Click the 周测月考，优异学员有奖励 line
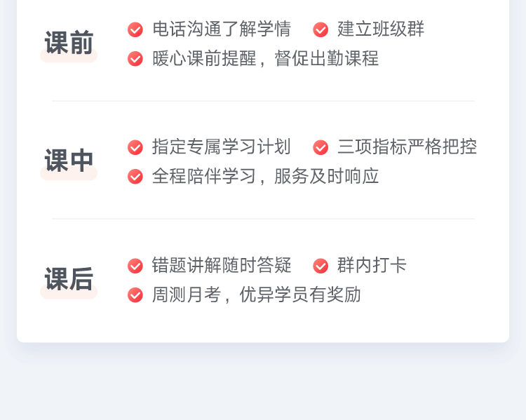Screen dimensions: 526x420 (x=256, y=295)
